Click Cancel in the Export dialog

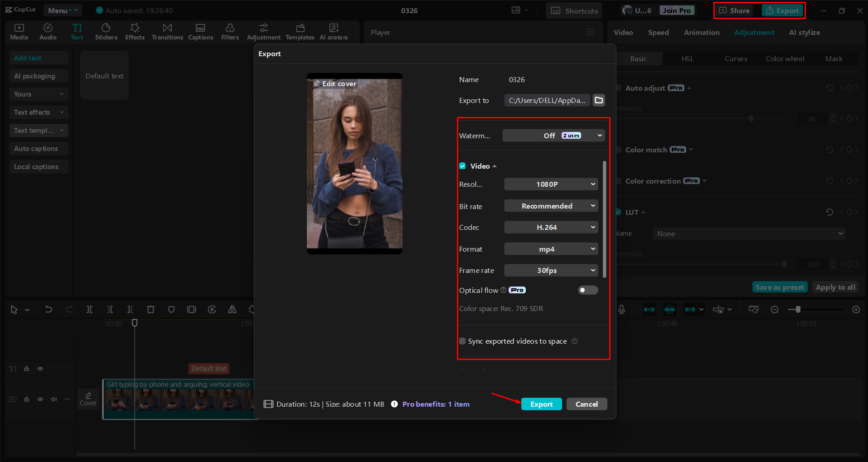click(587, 404)
